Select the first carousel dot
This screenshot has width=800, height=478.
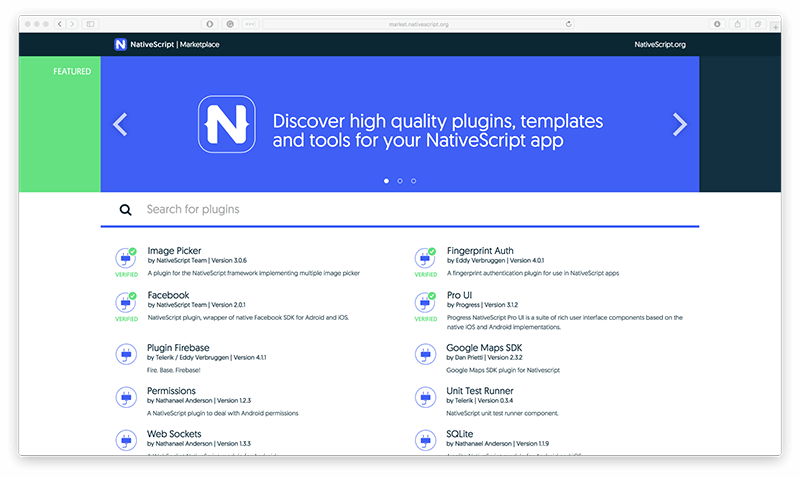[x=386, y=181]
